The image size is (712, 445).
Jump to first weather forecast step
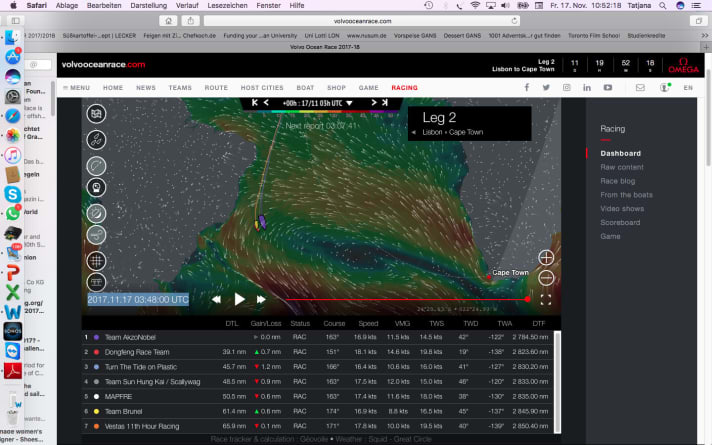pyautogui.click(x=255, y=103)
